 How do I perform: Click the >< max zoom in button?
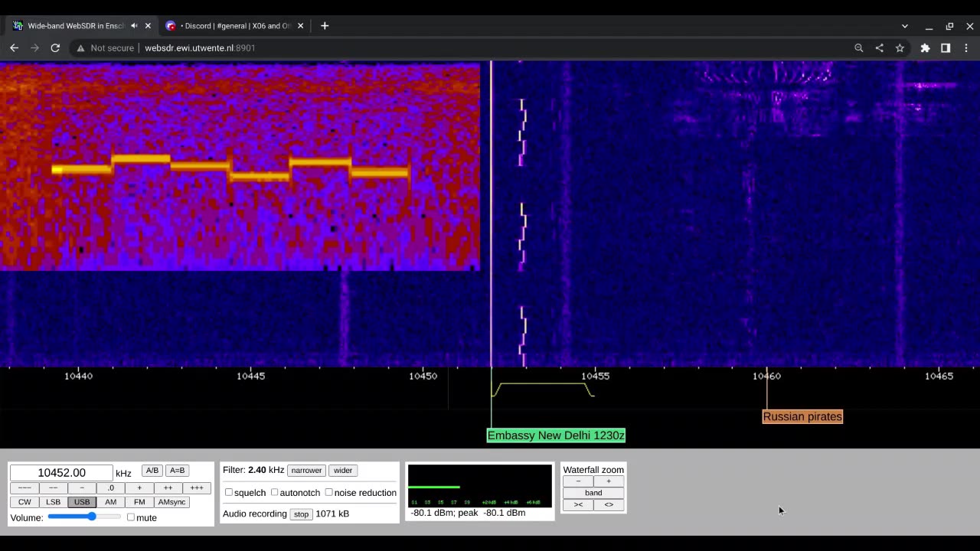tap(578, 504)
